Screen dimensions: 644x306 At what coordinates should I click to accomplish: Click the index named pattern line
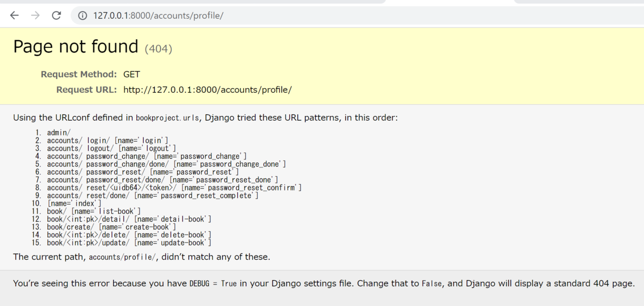click(74, 203)
